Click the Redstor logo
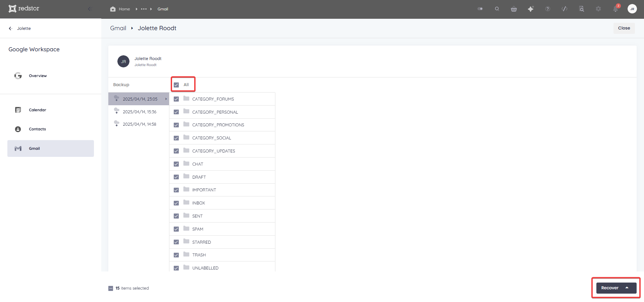Viewport: 644px width, 302px height. tap(24, 8)
